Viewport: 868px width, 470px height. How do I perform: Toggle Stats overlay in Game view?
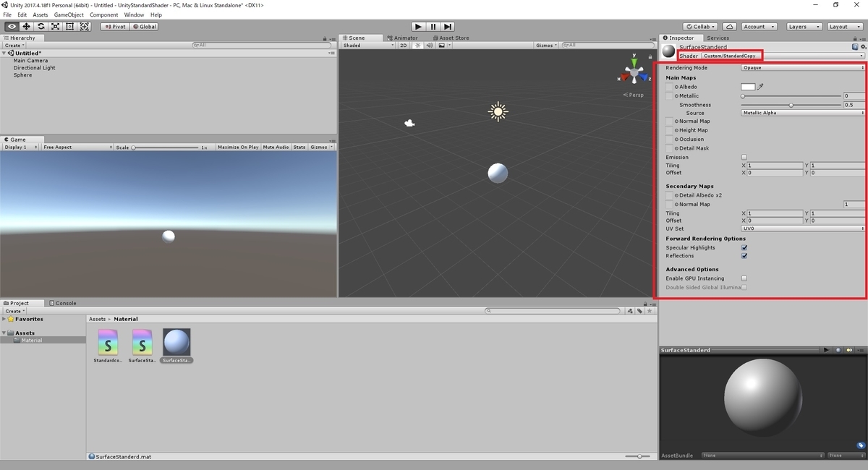299,147
